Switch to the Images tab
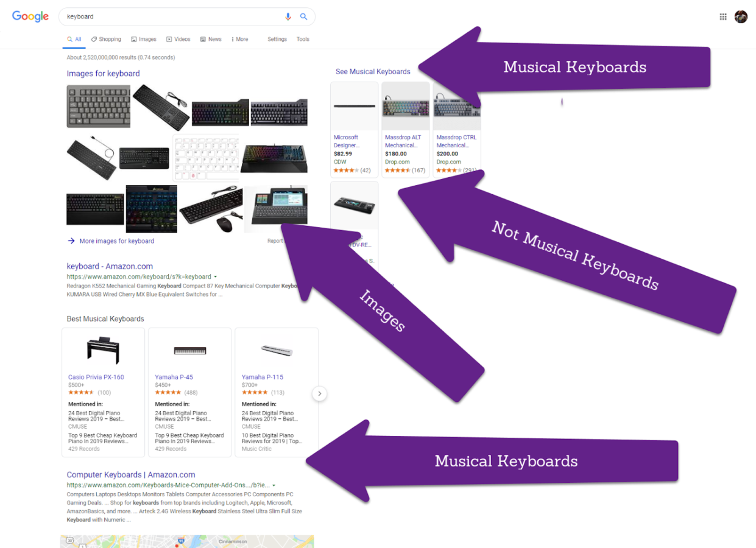The width and height of the screenshot is (756, 548). pos(144,40)
